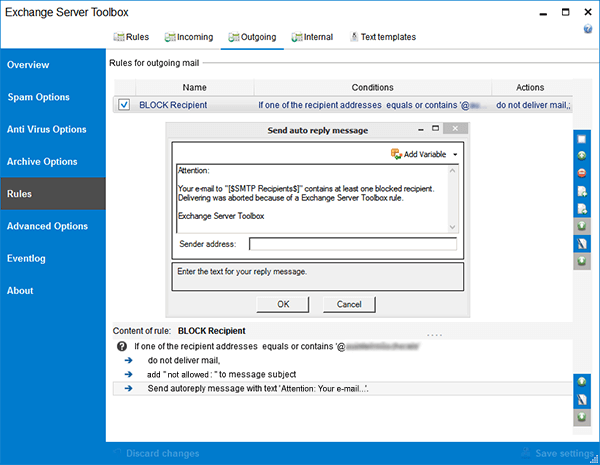Click the black question mark condition icon

122,346
